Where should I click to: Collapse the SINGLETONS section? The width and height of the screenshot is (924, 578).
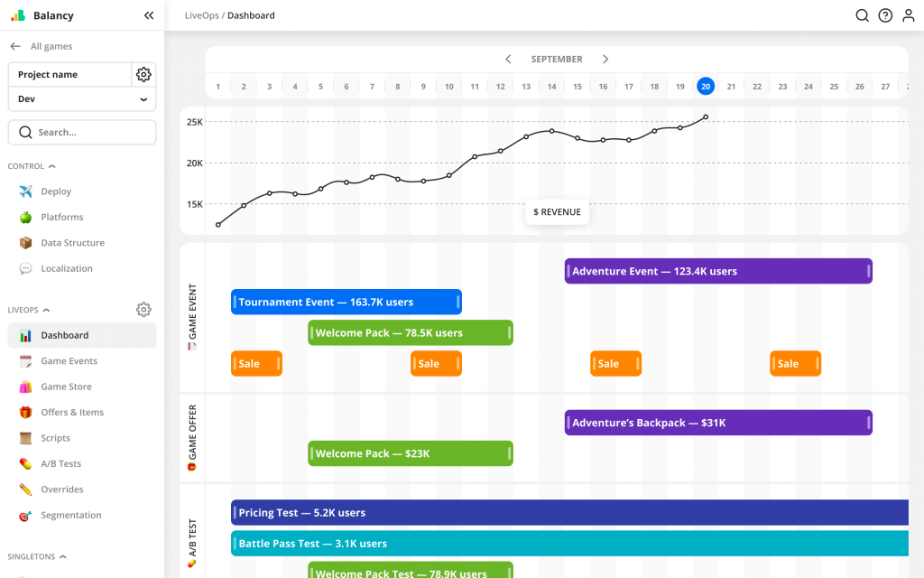[63, 556]
